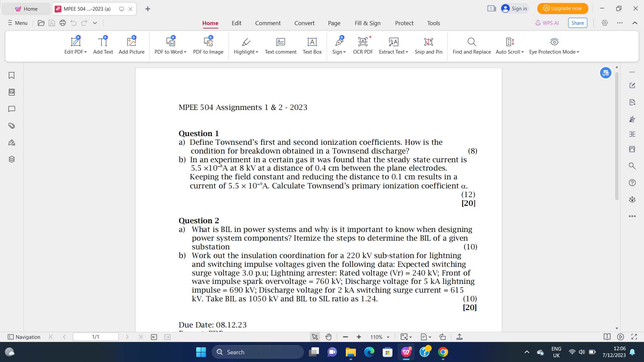Toggle Eye Protection Mode

tap(554, 45)
